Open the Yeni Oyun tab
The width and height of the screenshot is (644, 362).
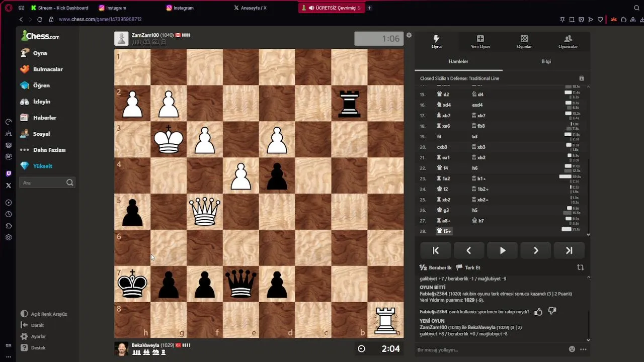click(480, 42)
